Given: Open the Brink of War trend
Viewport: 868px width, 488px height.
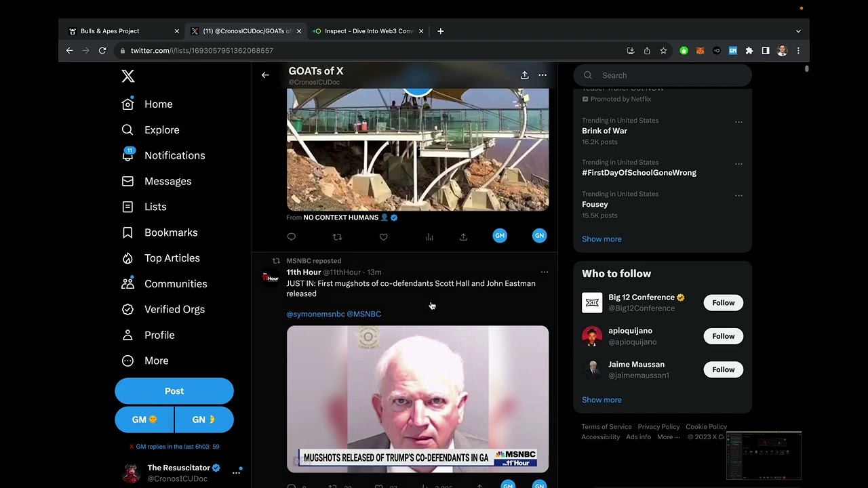Looking at the screenshot, I should (604, 131).
